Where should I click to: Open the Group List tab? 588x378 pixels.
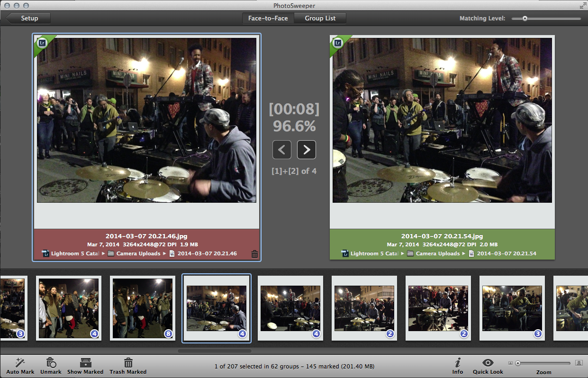(320, 18)
